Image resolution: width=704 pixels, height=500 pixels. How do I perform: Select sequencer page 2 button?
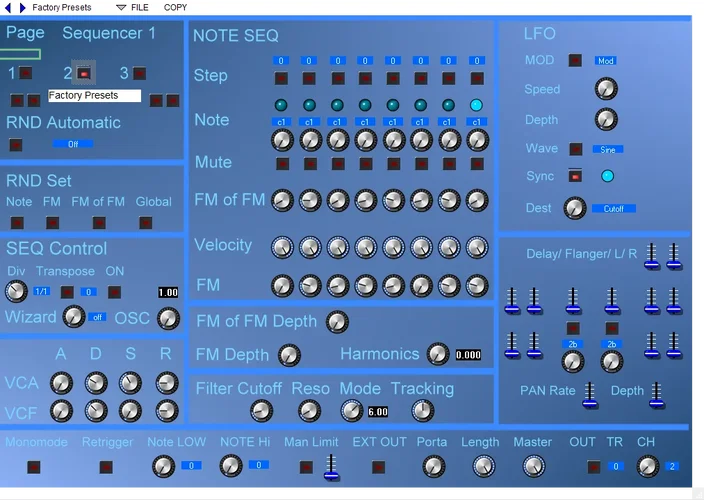(x=84, y=73)
